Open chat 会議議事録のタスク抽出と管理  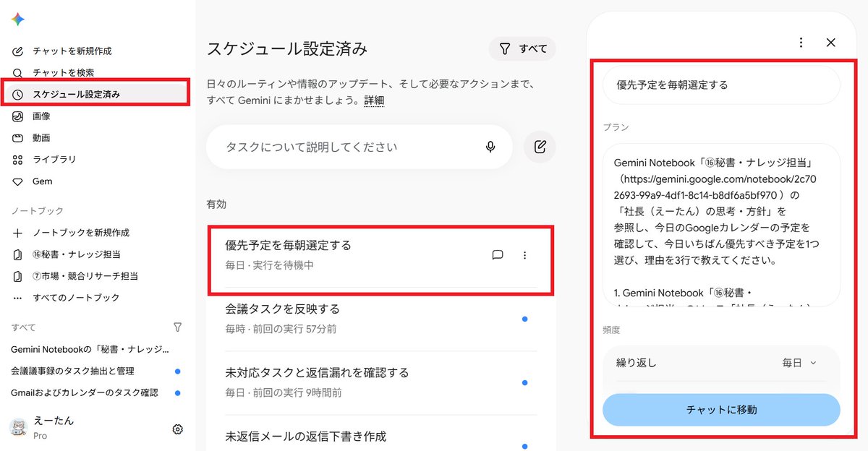[x=72, y=371]
